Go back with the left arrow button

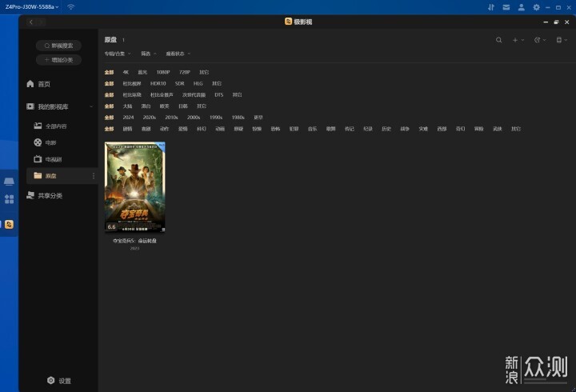tap(31, 22)
